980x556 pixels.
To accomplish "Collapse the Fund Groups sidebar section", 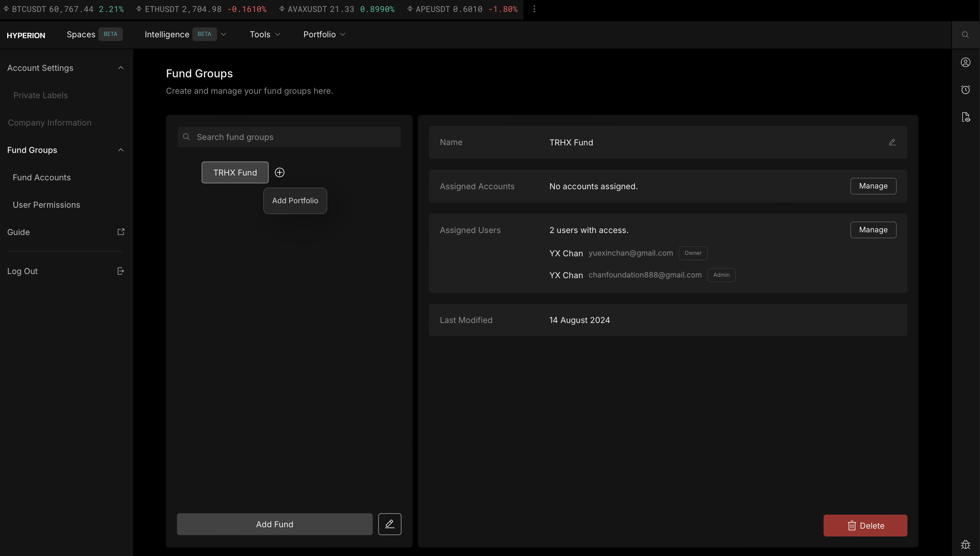I will tap(121, 150).
